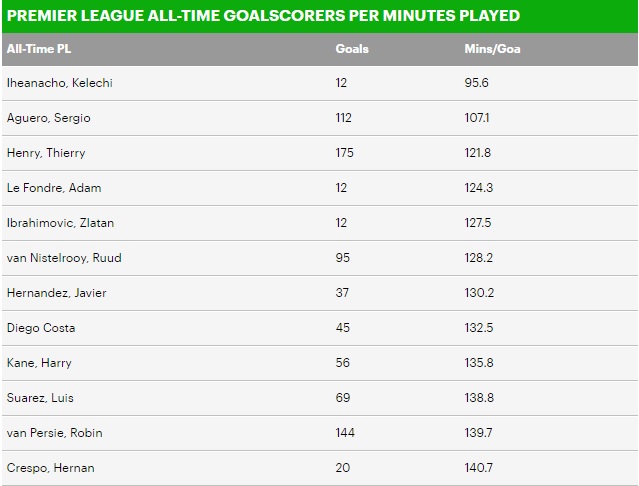This screenshot has height=486, width=639.
Task: Click Hernandez, Javier name cell
Action: (56, 293)
